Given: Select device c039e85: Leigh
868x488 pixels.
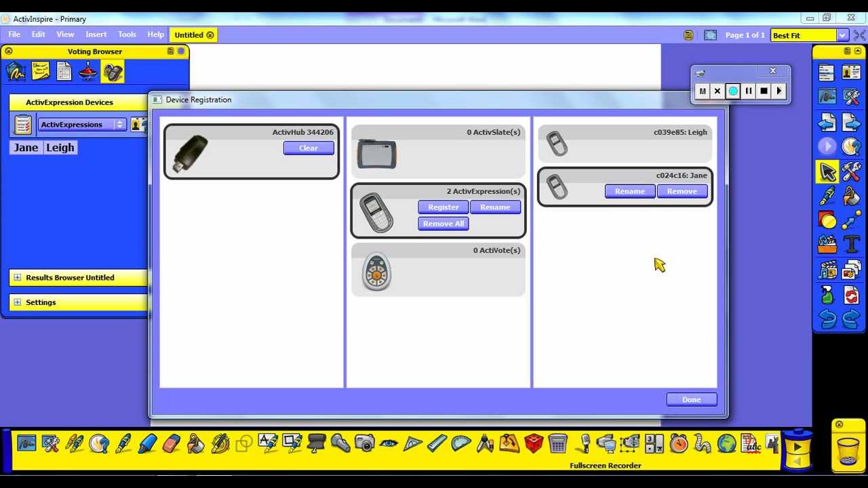Looking at the screenshot, I should (x=625, y=143).
